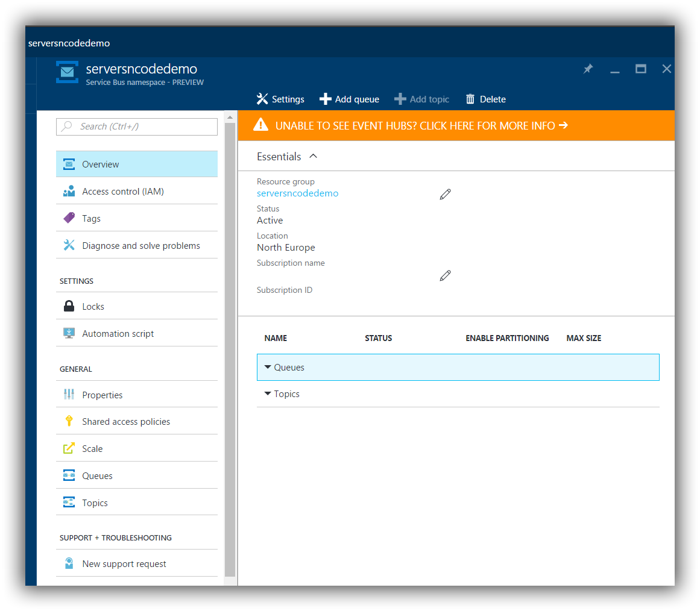This screenshot has width=700, height=611.
Task: Open the Topics item in left menu
Action: (137, 503)
